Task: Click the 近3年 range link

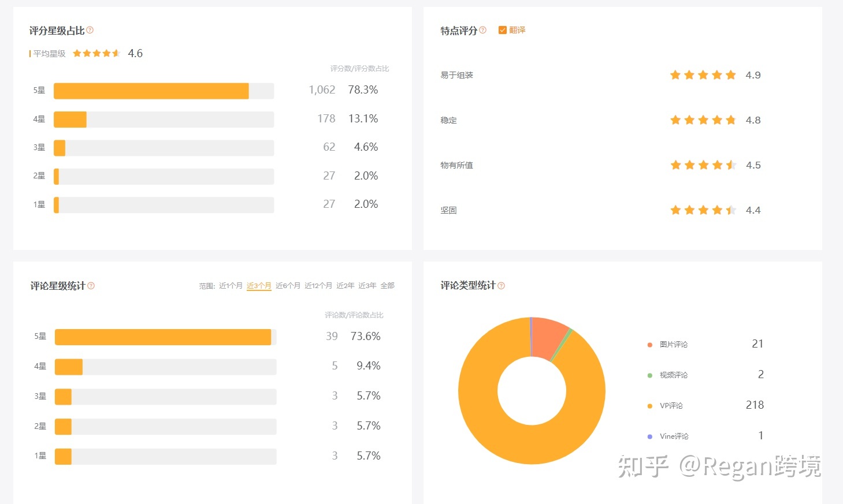Action: (367, 286)
